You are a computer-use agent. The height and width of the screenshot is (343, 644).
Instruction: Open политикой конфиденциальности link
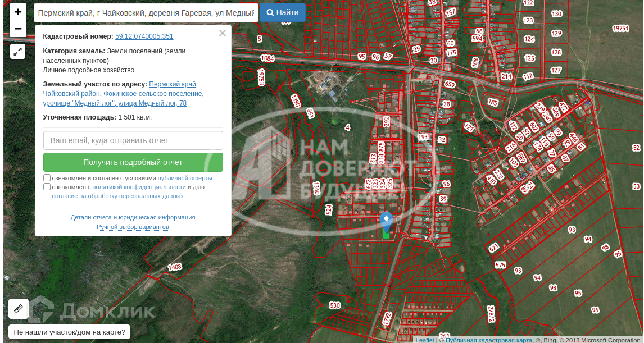pos(139,187)
